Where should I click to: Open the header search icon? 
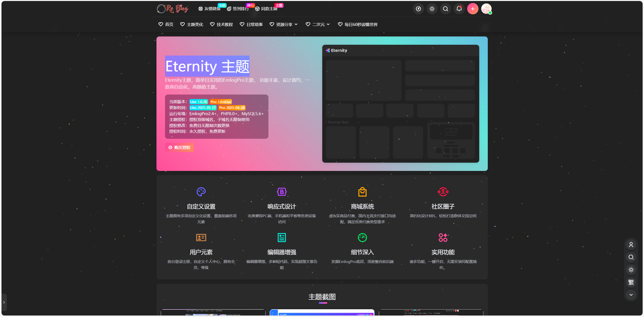(x=446, y=9)
